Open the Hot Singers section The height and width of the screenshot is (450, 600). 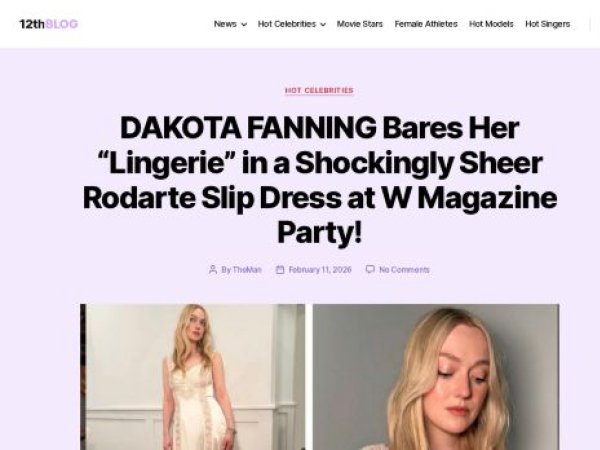548,24
